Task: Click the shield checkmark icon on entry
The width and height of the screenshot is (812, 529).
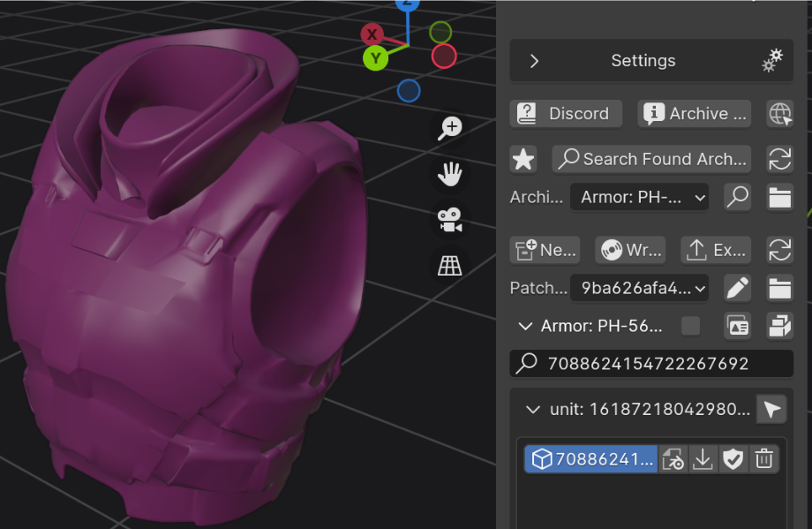Action: 733,459
